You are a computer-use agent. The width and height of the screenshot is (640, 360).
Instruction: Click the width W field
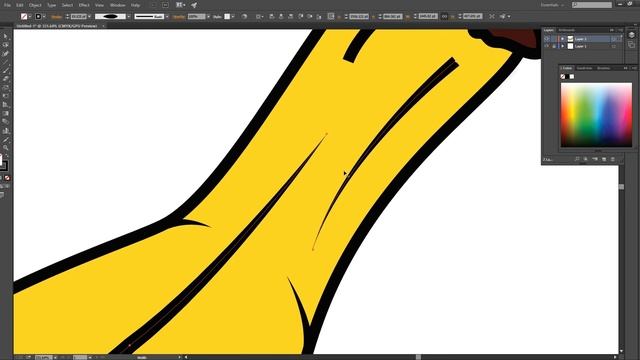tap(428, 17)
